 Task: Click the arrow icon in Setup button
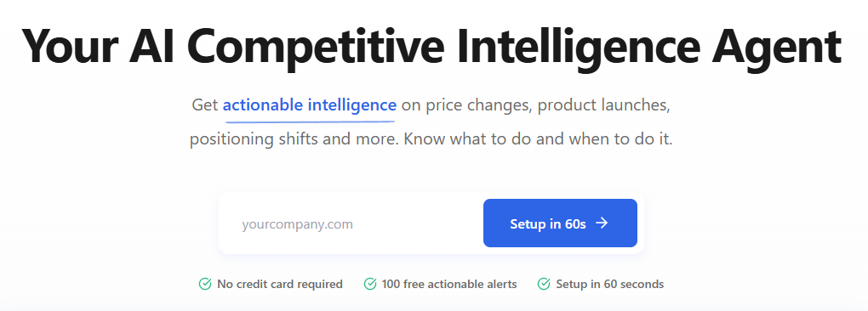point(602,223)
